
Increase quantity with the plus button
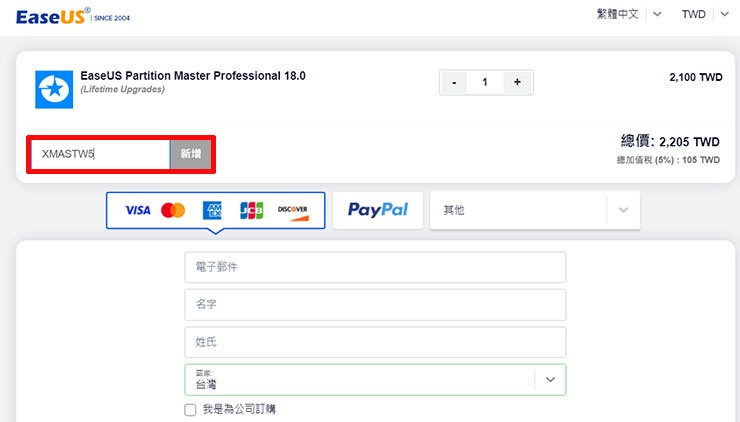coord(517,82)
